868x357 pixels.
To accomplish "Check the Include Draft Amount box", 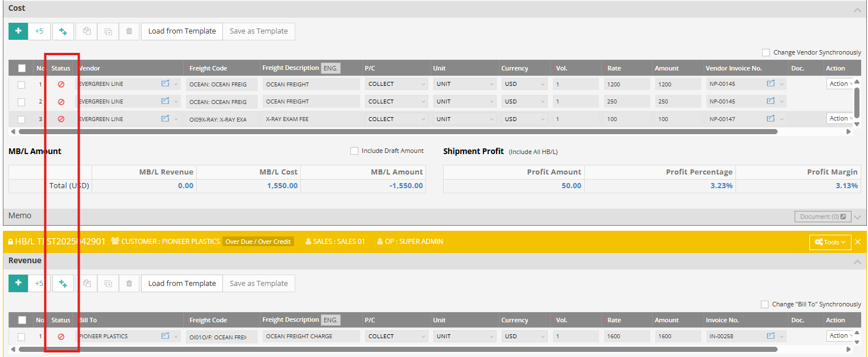I will coord(354,151).
